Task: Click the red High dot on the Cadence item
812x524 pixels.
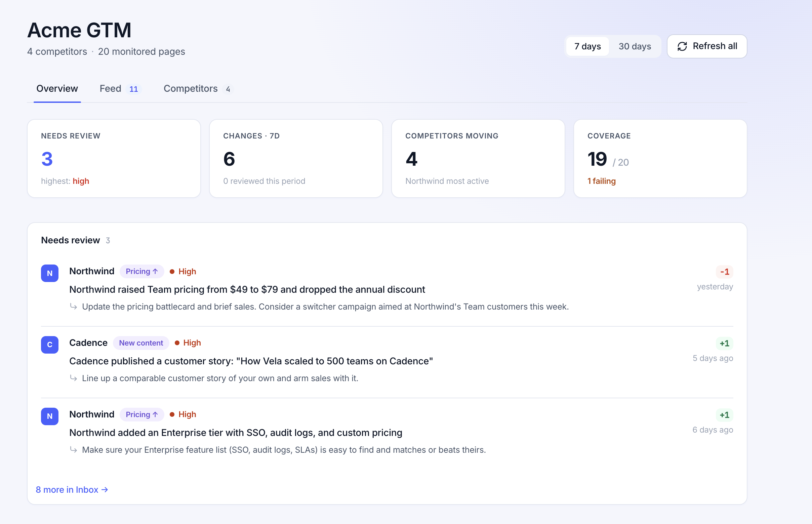Action: coord(177,343)
